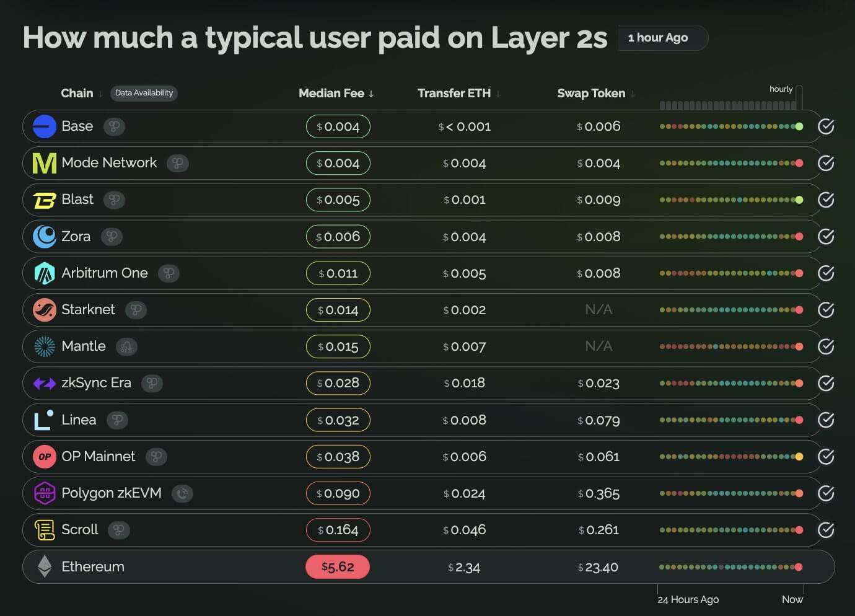Click zkSync Era transfer ETH $0.018
The image size is (855, 616).
(x=465, y=383)
